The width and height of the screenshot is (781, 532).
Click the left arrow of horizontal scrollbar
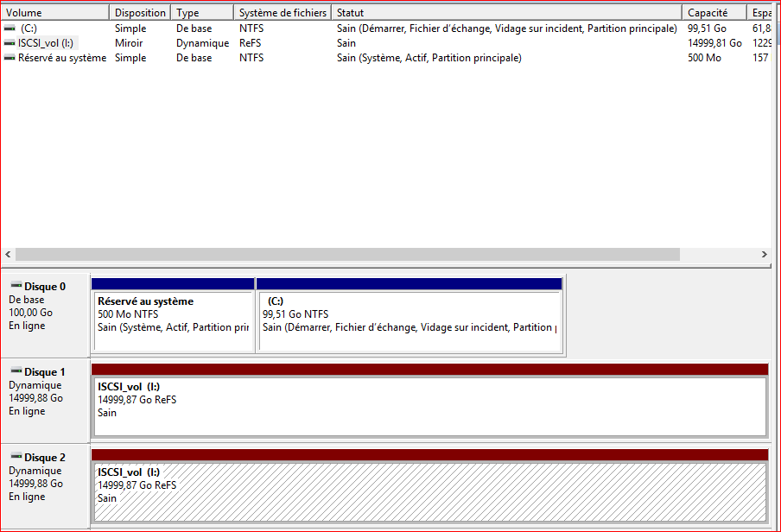(8, 255)
